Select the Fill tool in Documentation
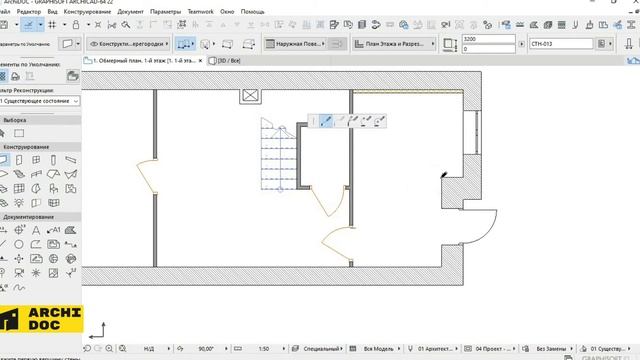The image size is (640, 360). (71, 230)
